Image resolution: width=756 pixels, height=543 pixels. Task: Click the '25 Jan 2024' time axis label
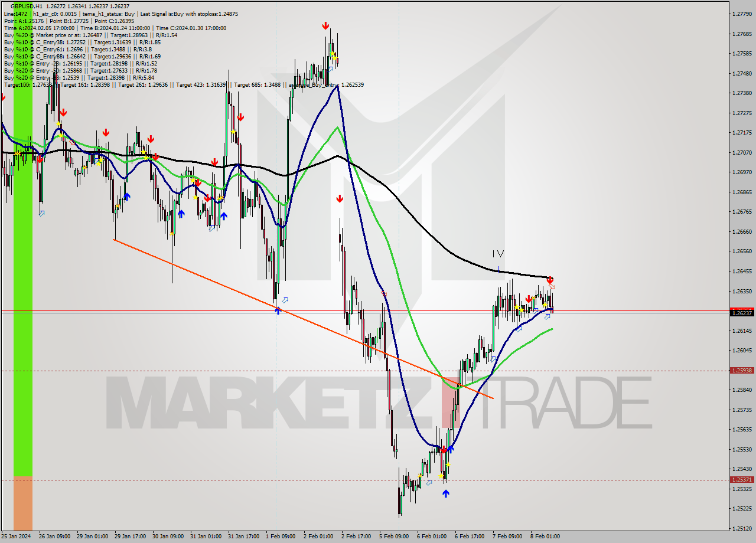(x=16, y=537)
